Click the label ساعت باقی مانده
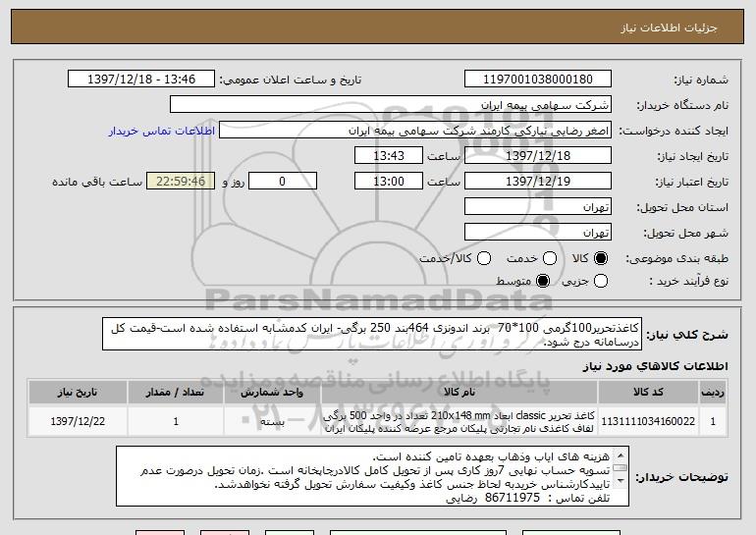The height and width of the screenshot is (535, 756). 97,182
